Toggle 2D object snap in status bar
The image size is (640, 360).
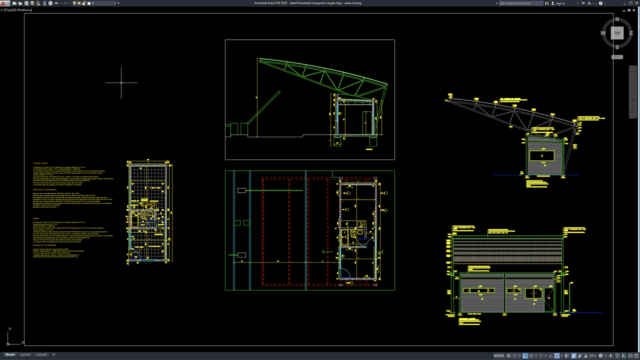(x=557, y=356)
